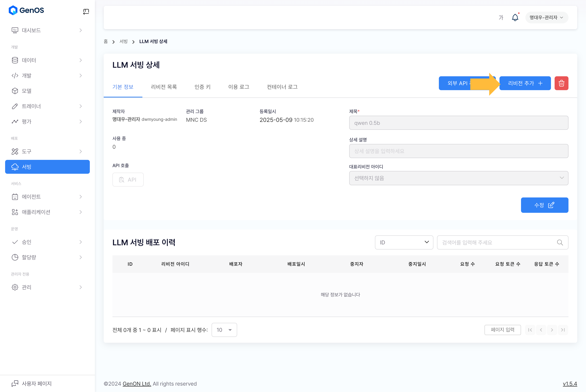The height and width of the screenshot is (392, 586).
Task: Click the red trash delete icon
Action: (561, 83)
